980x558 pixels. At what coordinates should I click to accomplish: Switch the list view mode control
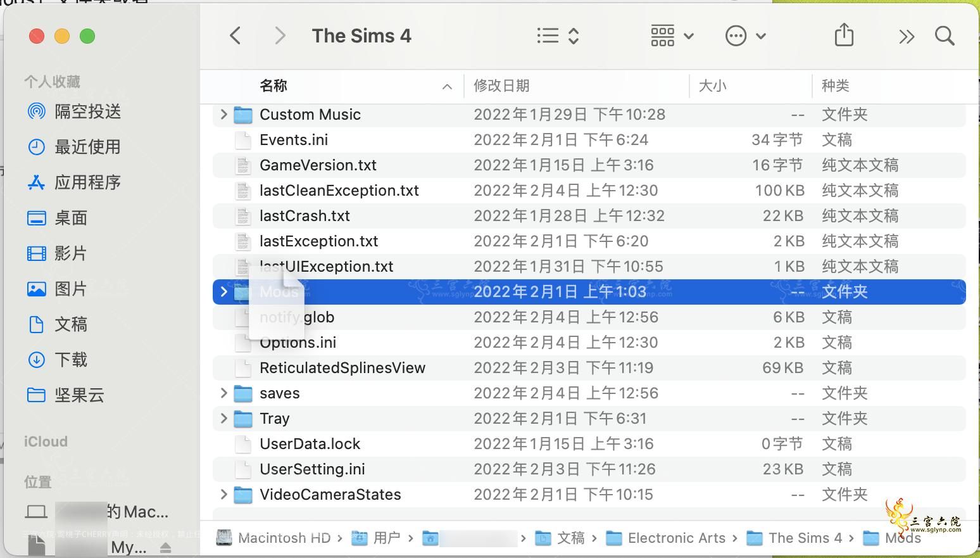pyautogui.click(x=558, y=36)
